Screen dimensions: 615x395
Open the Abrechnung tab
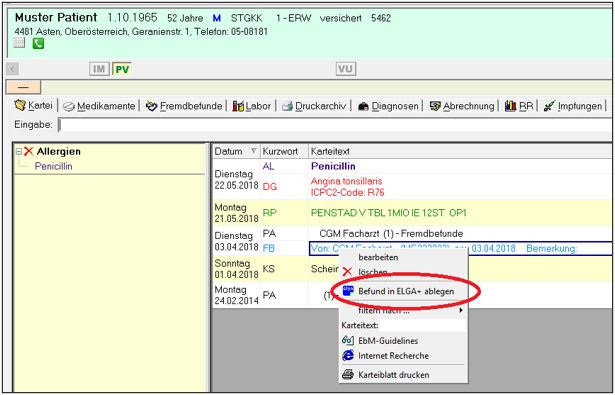(462, 106)
